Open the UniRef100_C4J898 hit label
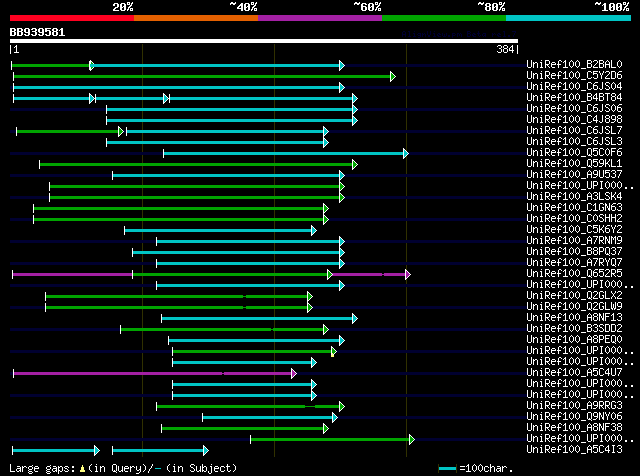Viewport: 640px width, 476px height. coord(574,120)
